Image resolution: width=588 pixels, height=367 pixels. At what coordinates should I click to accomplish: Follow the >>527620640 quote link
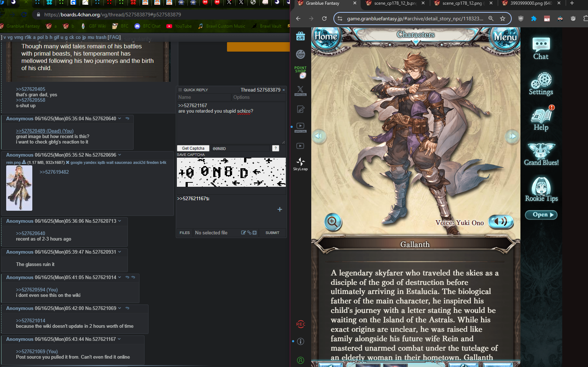pyautogui.click(x=31, y=233)
